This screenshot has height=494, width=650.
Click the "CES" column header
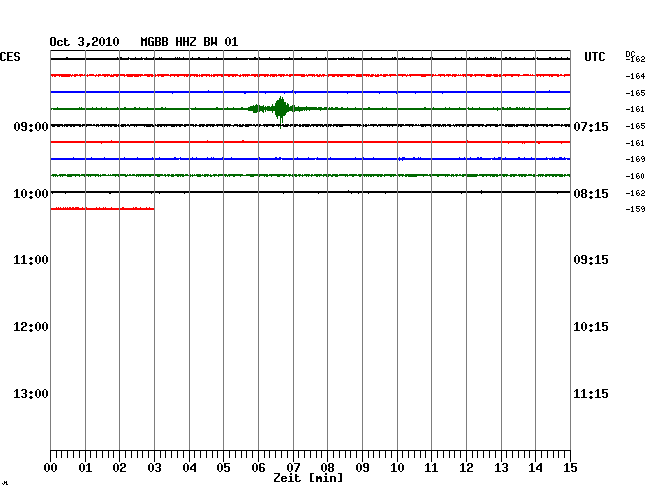coord(10,57)
